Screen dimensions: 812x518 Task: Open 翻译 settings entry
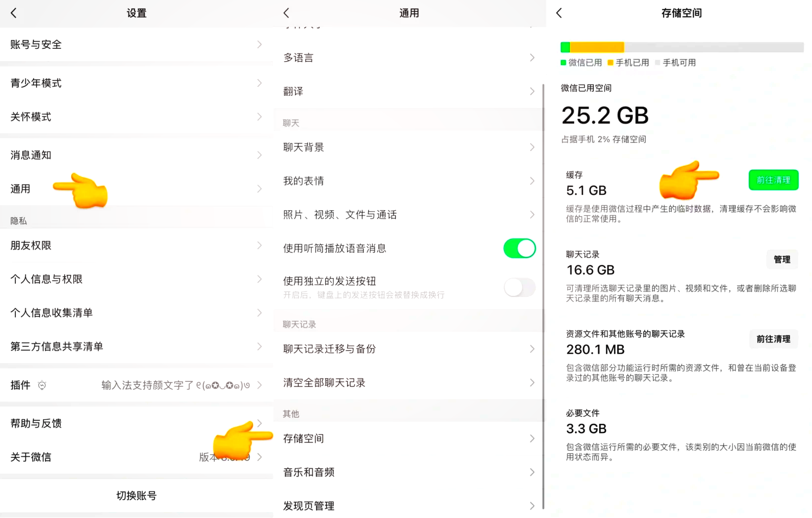(409, 91)
